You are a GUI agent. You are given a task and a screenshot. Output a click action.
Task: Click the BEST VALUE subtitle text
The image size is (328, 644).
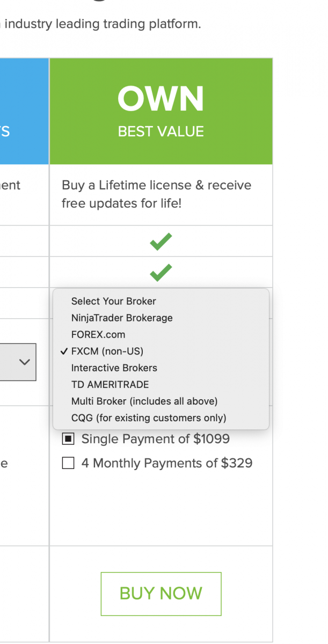click(161, 131)
